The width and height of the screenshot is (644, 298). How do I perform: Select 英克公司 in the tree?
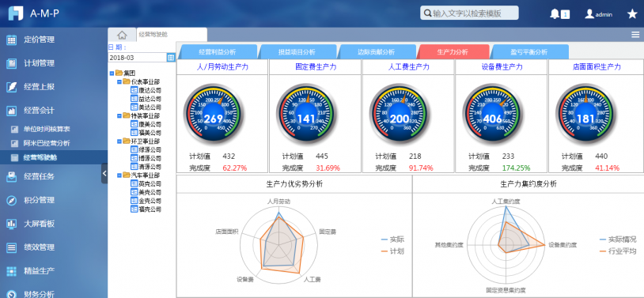coord(150,183)
